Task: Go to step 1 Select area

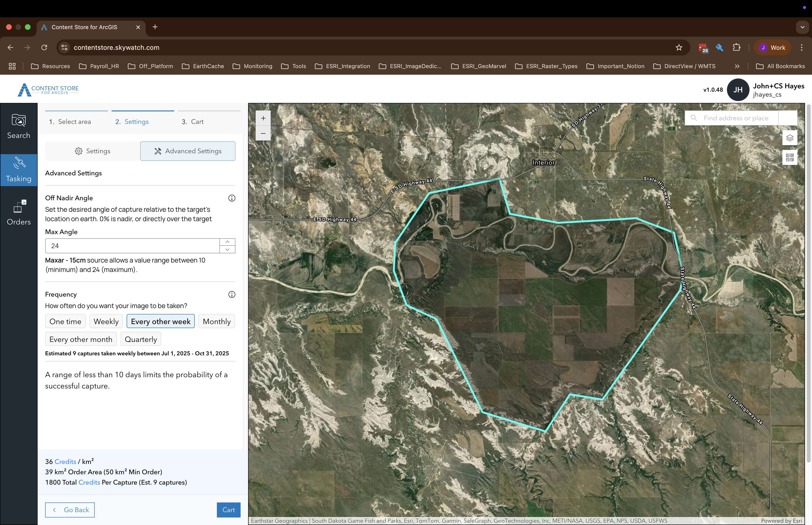Action: [x=70, y=121]
